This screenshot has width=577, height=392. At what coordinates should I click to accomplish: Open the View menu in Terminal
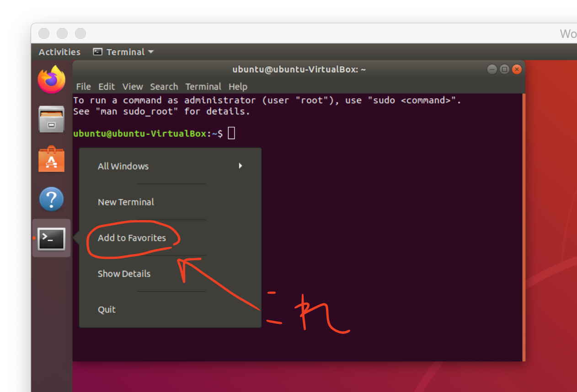133,86
